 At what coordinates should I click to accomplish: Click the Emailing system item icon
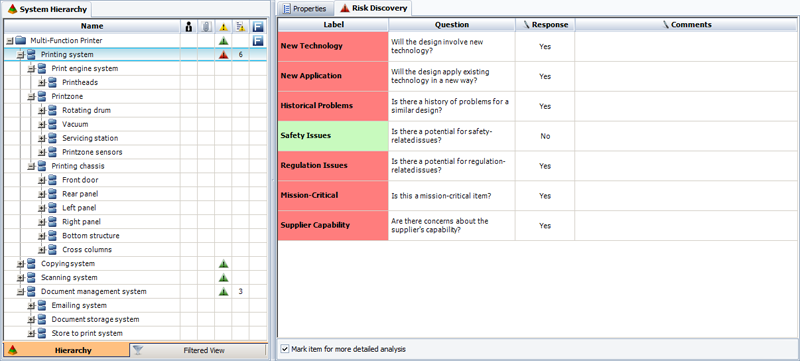point(42,305)
